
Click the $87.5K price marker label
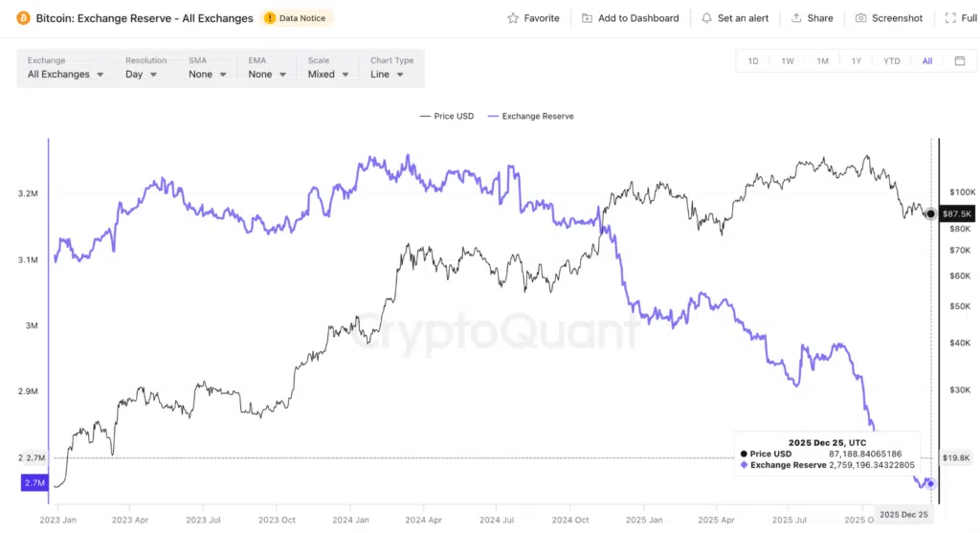click(957, 213)
